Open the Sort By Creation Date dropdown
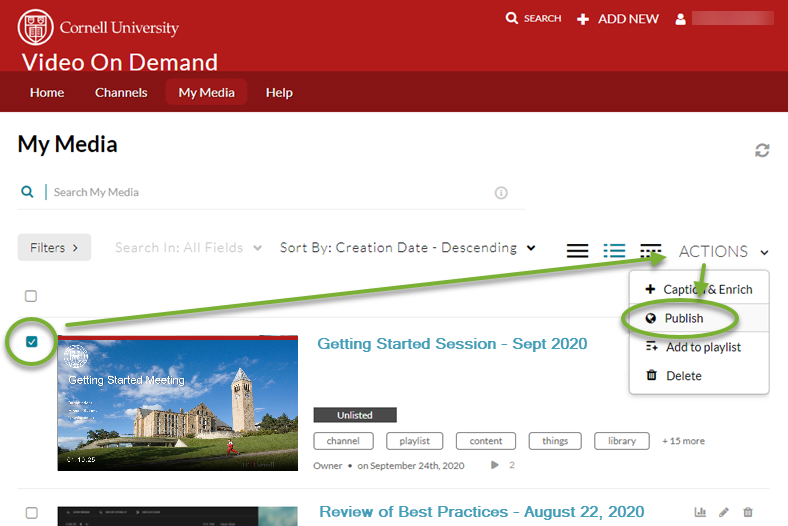This screenshot has width=788, height=526. 408,248
